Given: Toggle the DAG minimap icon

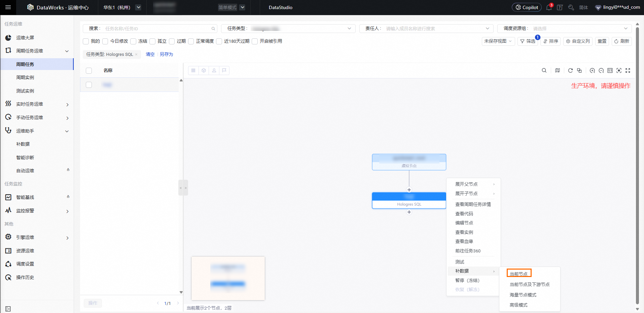Looking at the screenshot, I should pos(558,70).
